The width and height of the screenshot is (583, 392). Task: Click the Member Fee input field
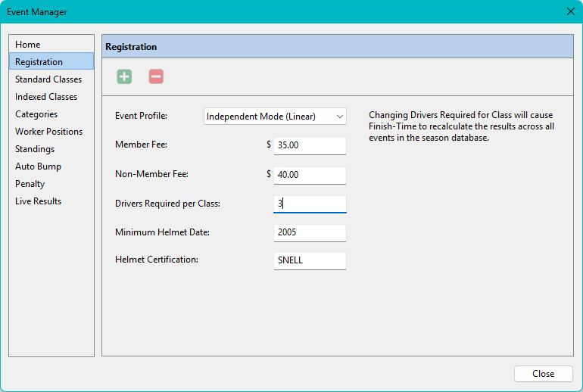coord(310,145)
